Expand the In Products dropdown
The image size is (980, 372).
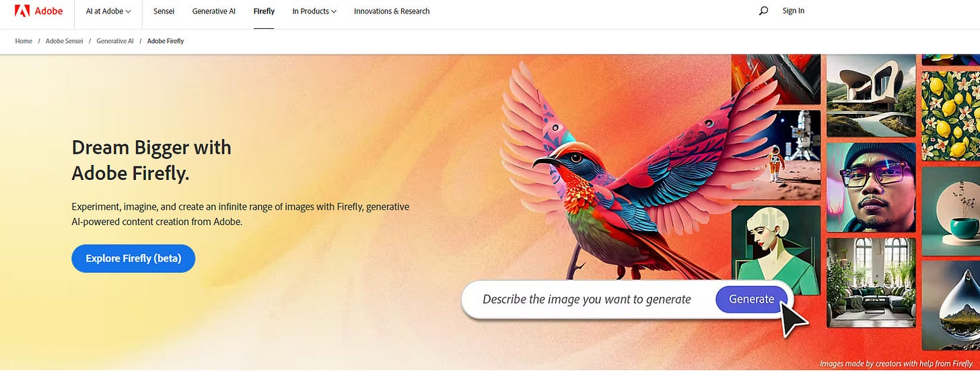coord(314,11)
